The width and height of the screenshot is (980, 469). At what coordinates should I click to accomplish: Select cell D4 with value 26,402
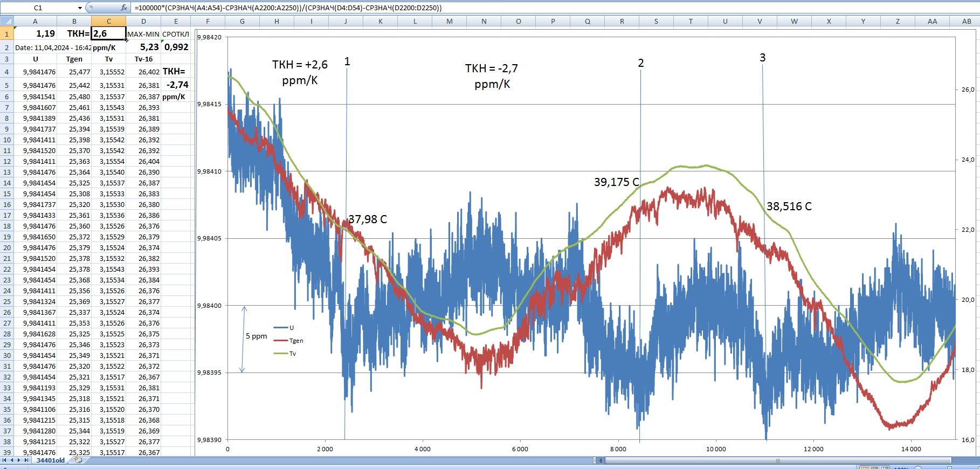point(143,72)
